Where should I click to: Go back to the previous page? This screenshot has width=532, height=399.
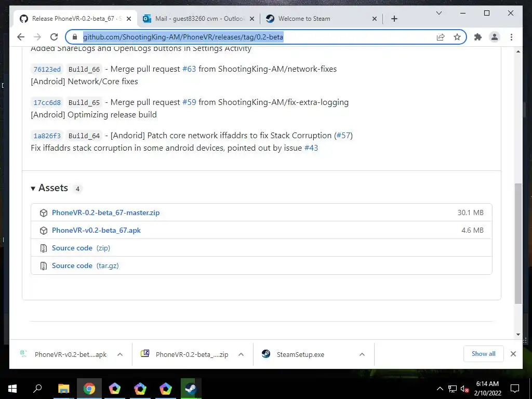(x=21, y=37)
